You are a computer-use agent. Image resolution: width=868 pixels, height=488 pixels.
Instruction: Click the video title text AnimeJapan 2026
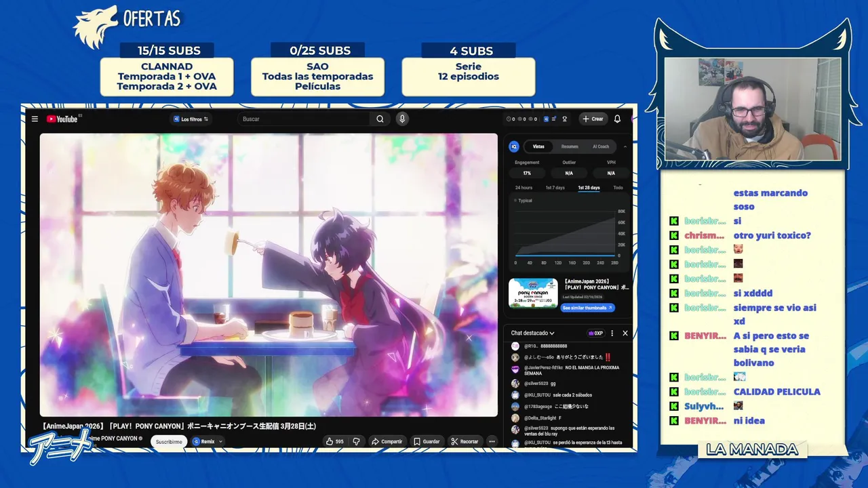click(x=179, y=426)
